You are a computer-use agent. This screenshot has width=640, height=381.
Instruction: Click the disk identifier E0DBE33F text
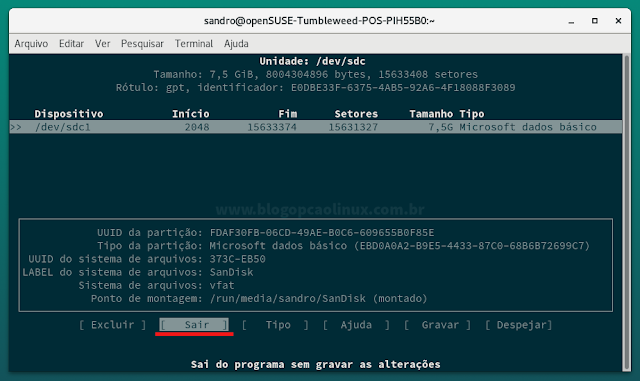coord(403,87)
